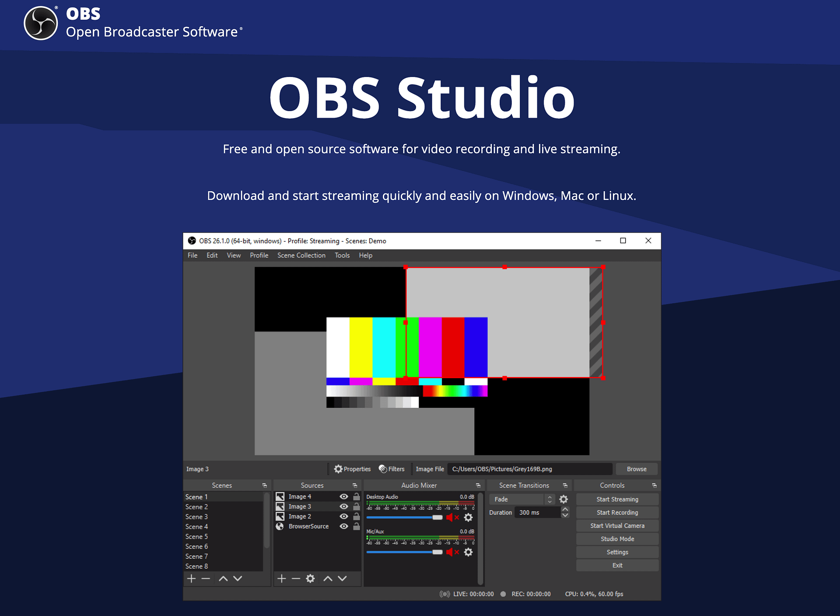Move source down in Sources list
Screen dimensions: 840x616
click(x=343, y=579)
